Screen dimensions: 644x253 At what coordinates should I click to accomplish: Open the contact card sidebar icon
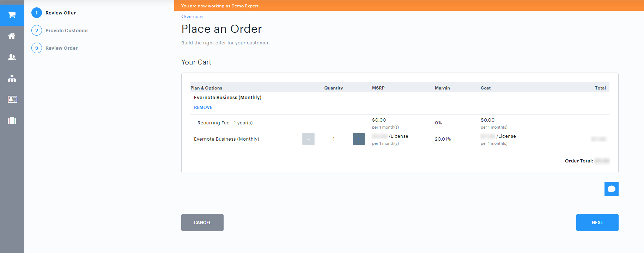12,99
